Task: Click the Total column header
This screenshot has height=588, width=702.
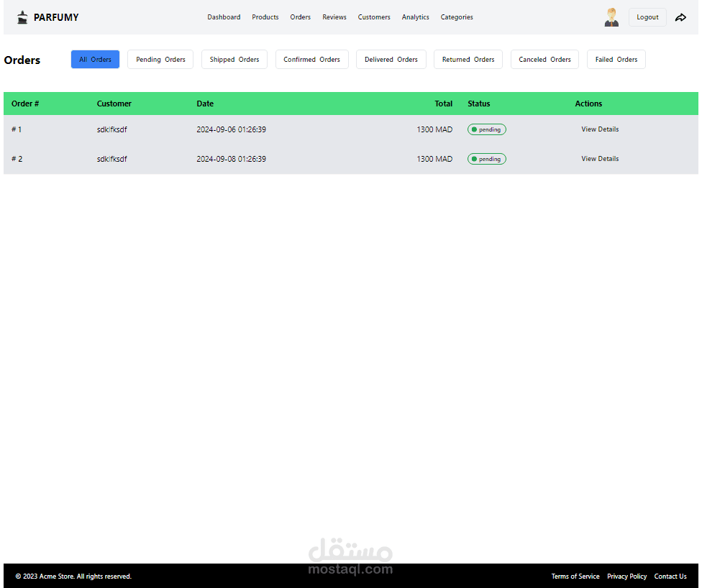Action: point(443,104)
